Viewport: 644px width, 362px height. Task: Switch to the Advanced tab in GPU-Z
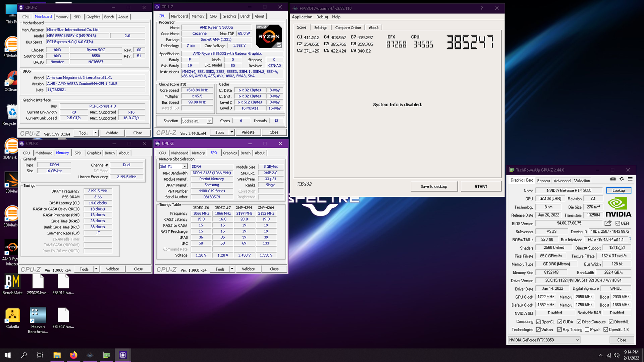[x=562, y=181]
